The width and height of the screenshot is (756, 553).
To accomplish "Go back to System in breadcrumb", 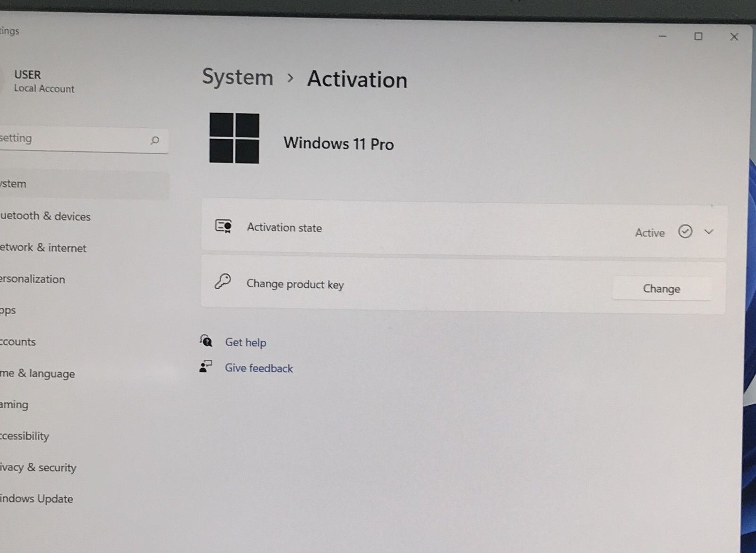I will 238,77.
